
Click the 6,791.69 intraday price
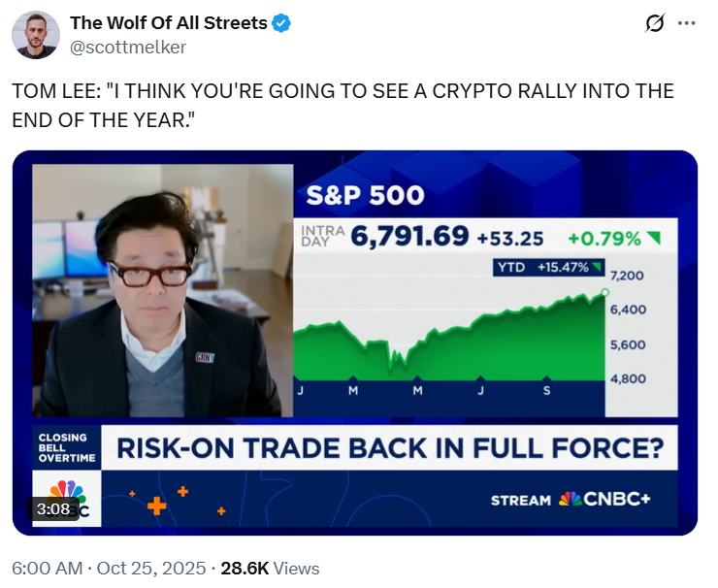pos(411,237)
